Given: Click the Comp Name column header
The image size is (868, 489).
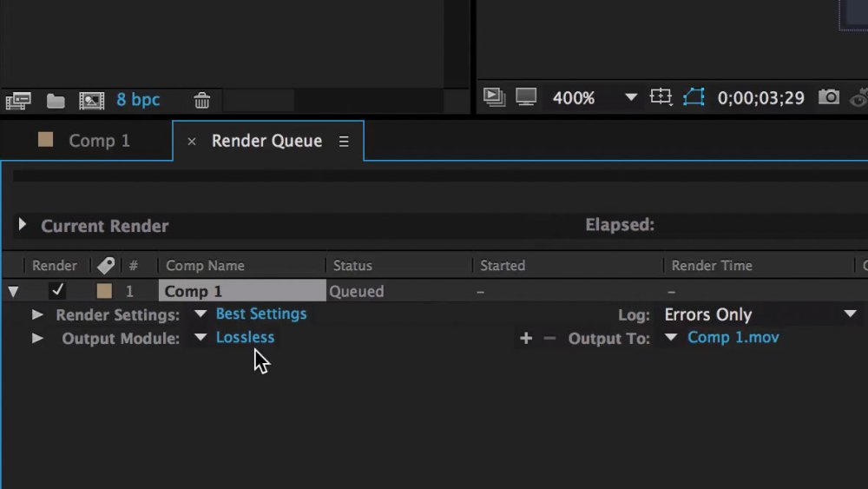Looking at the screenshot, I should (x=206, y=266).
